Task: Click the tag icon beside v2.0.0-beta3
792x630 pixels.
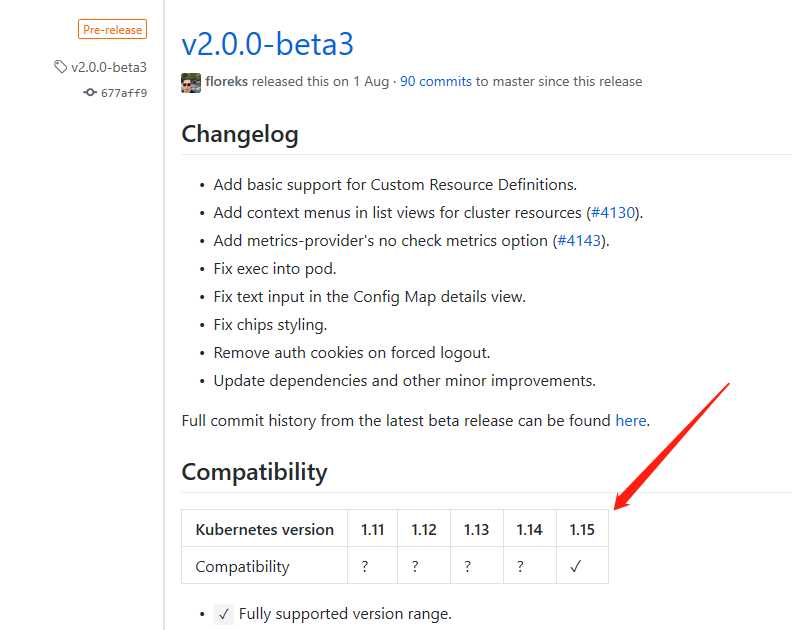Action: pos(60,66)
